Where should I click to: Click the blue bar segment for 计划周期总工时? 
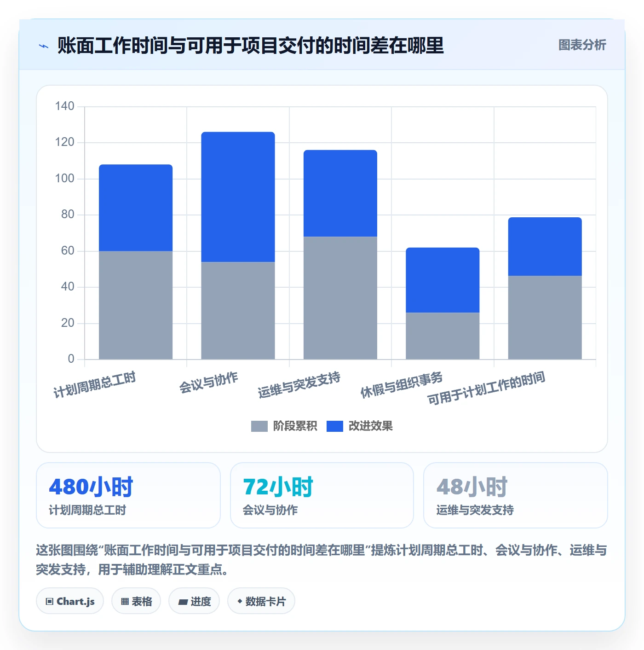(x=136, y=208)
